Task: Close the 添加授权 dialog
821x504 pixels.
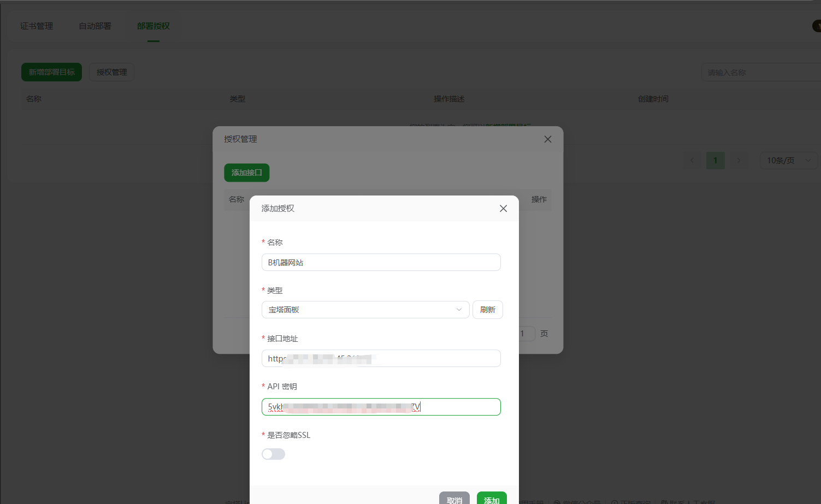Action: pyautogui.click(x=503, y=209)
